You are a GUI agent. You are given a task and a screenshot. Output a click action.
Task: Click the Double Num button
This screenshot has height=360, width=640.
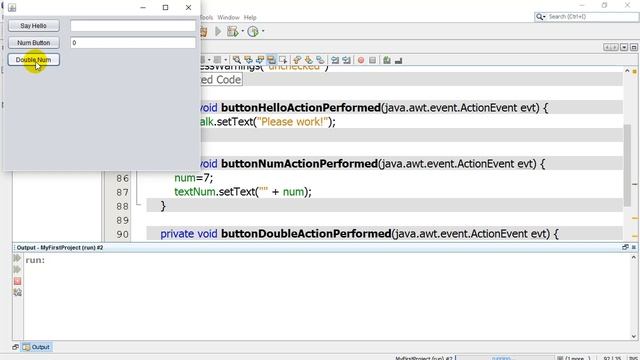(x=33, y=60)
